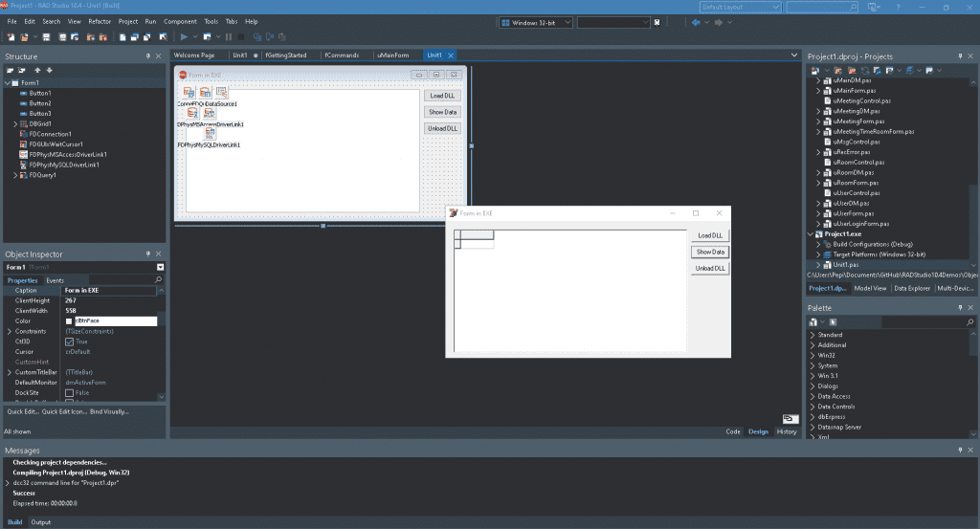980x529 pixels.
Task: Click the Quick Edit... link
Action: 23,411
